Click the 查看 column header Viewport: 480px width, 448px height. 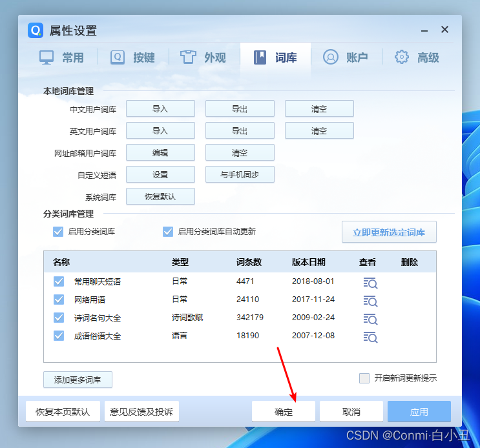tap(368, 262)
